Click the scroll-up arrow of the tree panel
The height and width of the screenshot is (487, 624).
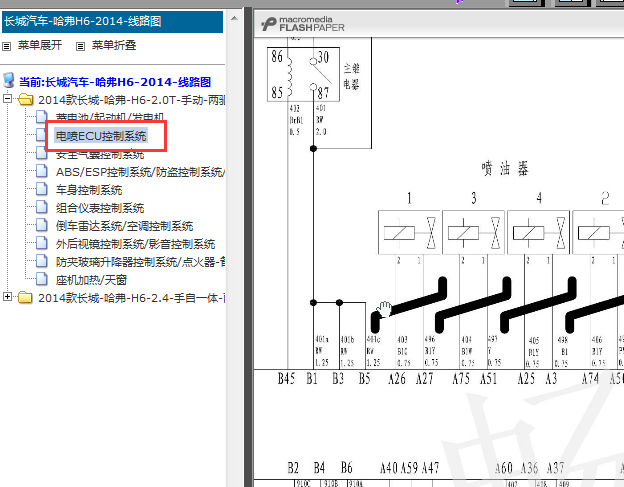[x=234, y=18]
